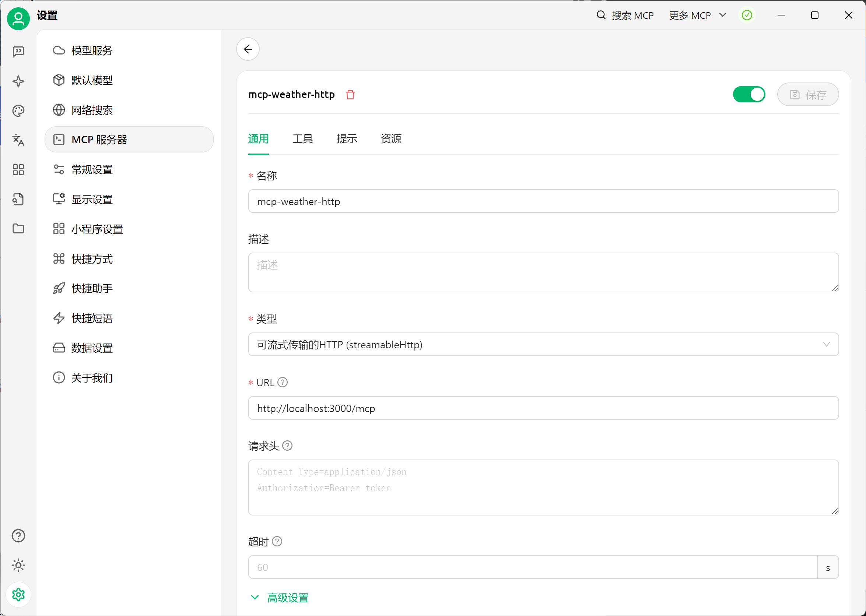Click the back arrow button

(248, 49)
